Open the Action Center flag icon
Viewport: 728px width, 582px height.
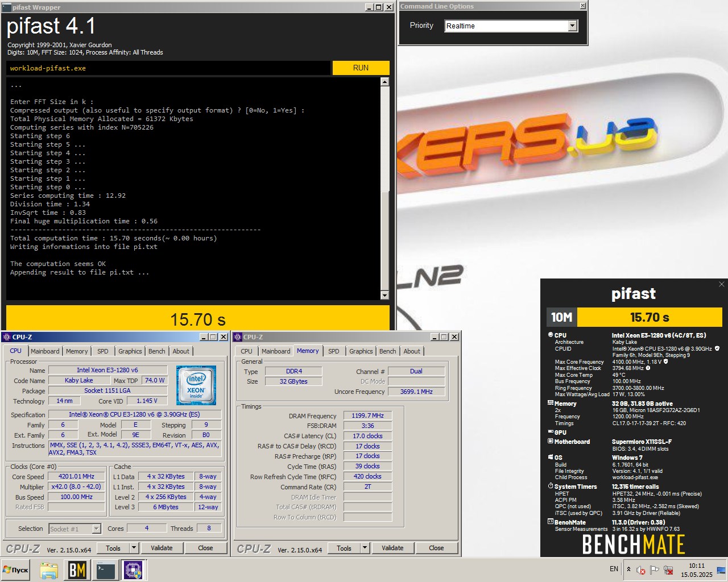[655, 569]
